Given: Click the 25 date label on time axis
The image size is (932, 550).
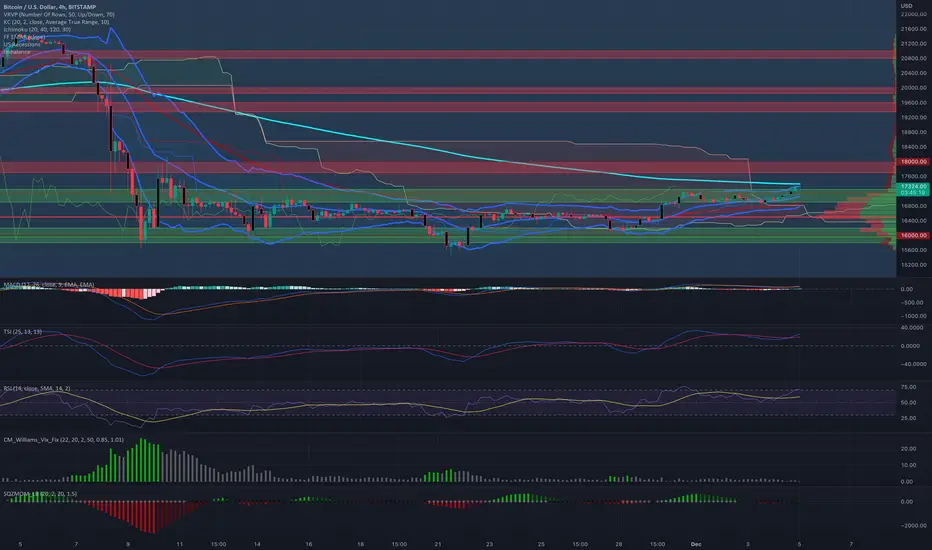Looking at the screenshot, I should pos(541,544).
